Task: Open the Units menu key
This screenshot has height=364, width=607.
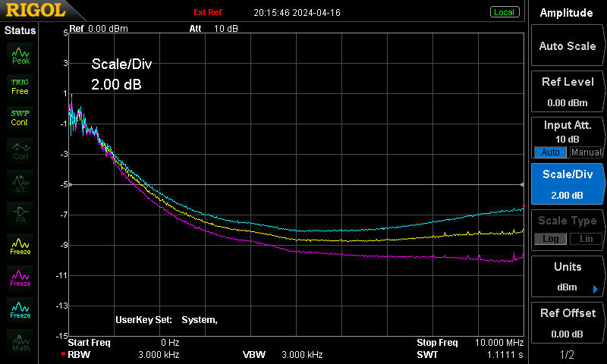Action: click(567, 277)
